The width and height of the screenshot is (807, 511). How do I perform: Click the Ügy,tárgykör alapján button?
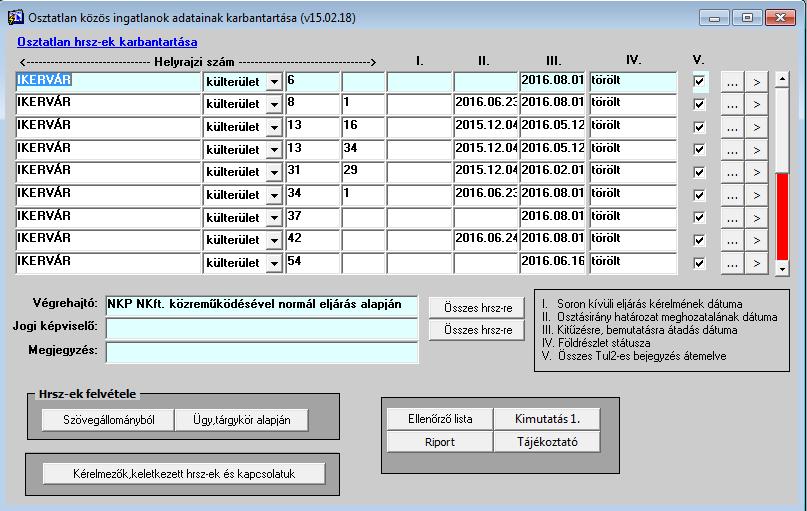pos(241,420)
